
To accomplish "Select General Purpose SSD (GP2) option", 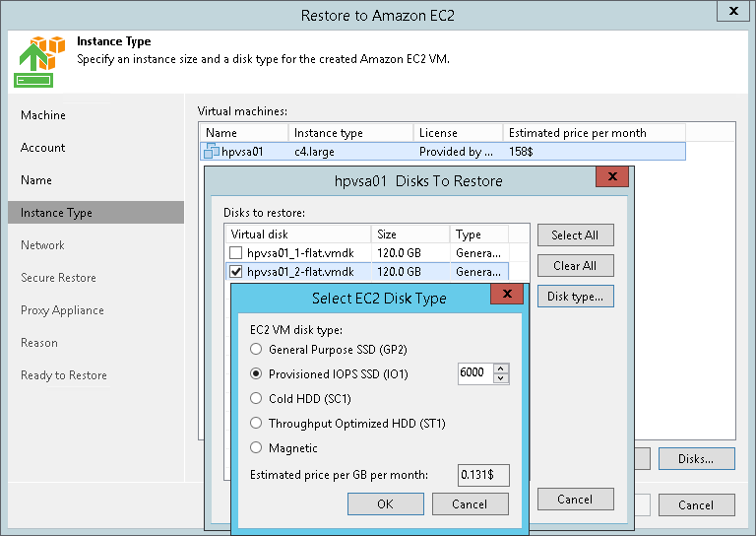I will pyautogui.click(x=256, y=350).
